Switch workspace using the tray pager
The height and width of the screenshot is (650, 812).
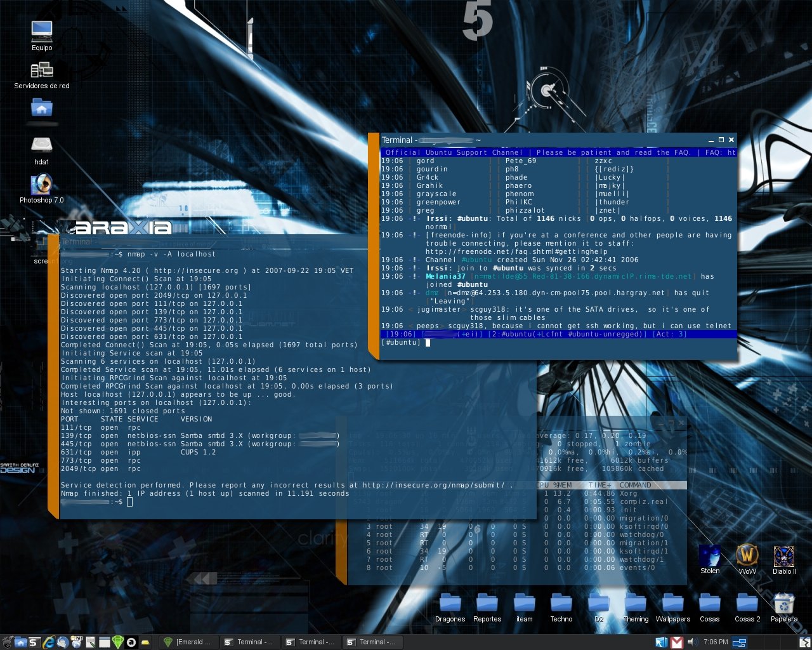tap(738, 642)
